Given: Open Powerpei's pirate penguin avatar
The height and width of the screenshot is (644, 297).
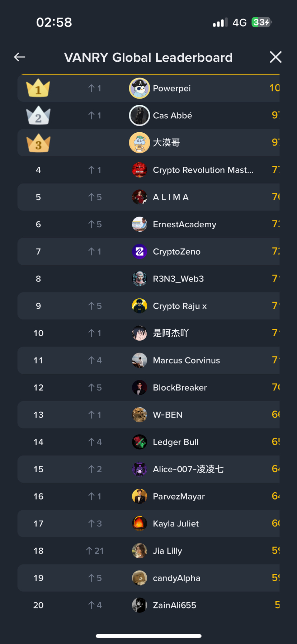Looking at the screenshot, I should [x=139, y=88].
